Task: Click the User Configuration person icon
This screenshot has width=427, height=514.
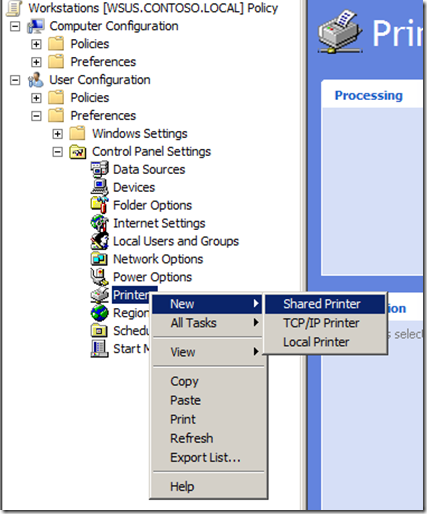Action: pyautogui.click(x=36, y=80)
